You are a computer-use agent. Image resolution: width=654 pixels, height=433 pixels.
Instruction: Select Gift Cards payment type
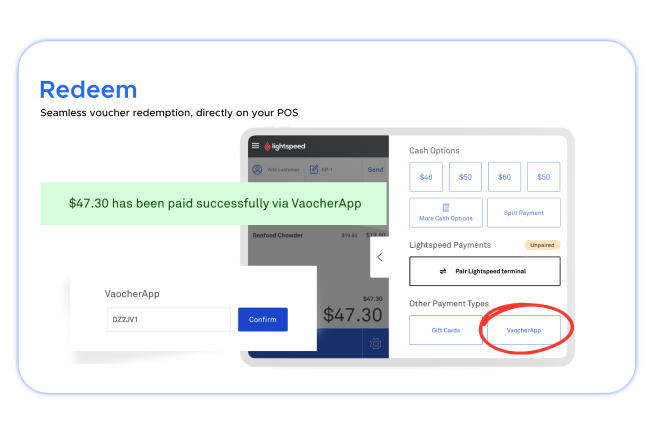(x=445, y=330)
